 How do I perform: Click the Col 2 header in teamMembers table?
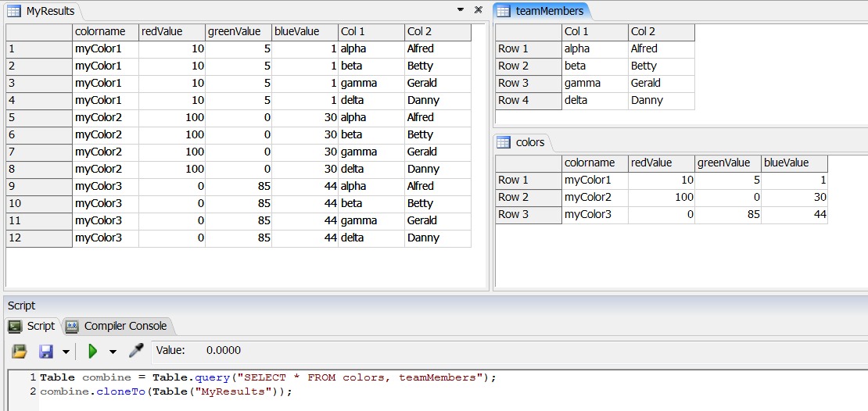click(x=662, y=32)
